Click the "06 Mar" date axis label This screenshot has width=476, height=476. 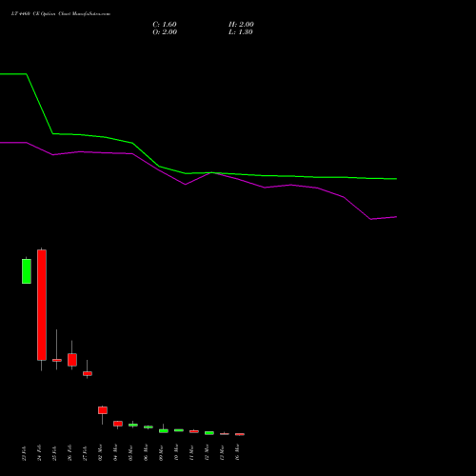pyautogui.click(x=147, y=452)
